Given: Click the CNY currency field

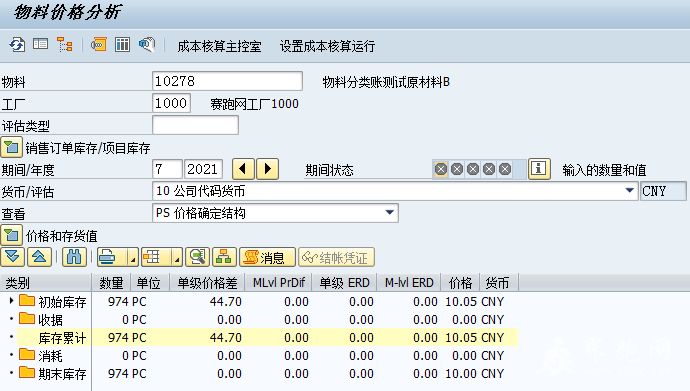Looking at the screenshot, I should tap(663, 191).
